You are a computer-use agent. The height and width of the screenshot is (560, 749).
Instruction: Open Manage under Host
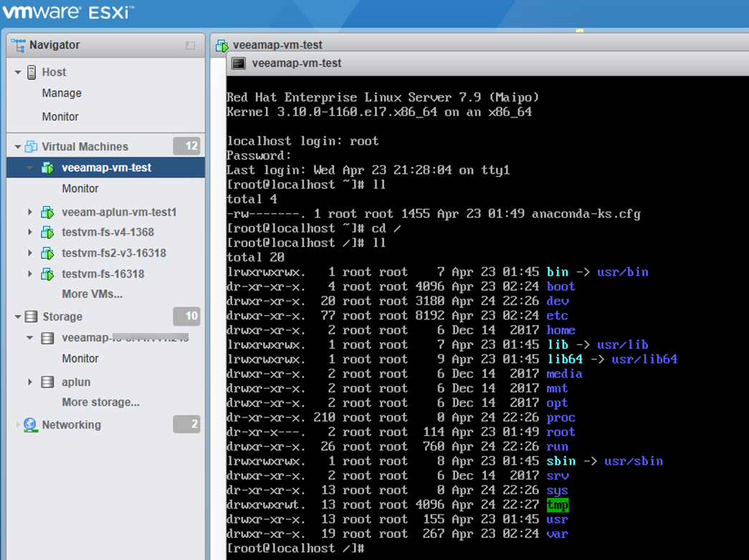point(62,93)
